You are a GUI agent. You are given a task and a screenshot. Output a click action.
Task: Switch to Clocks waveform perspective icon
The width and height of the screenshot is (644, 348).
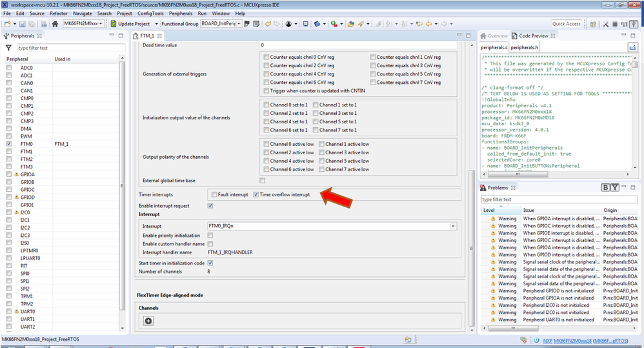tap(624, 25)
